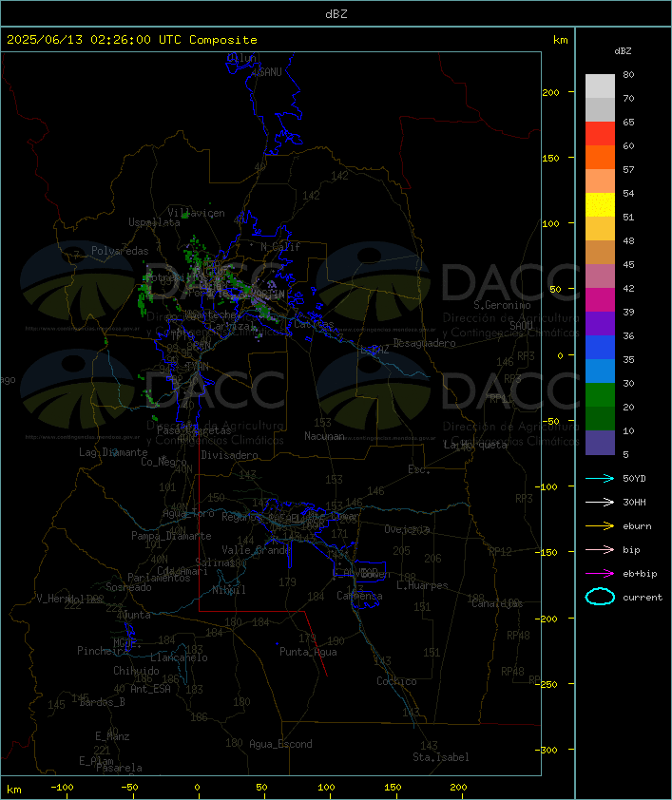
Task: Click the pink bip arrow legend icon
Action: coord(600,549)
